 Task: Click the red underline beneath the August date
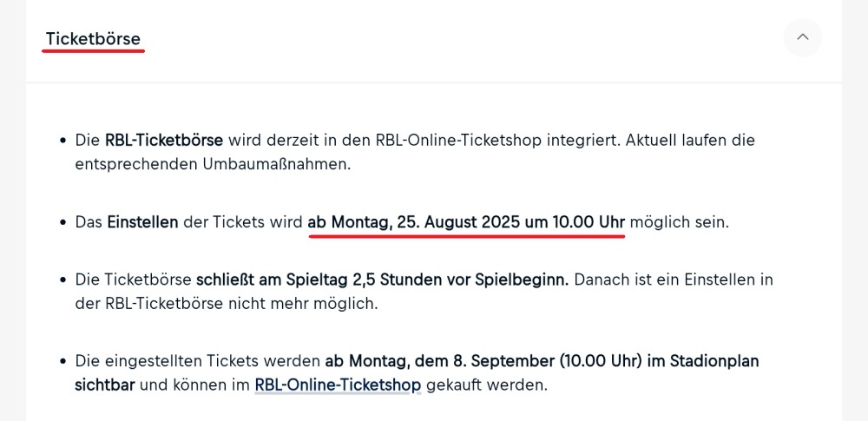(467, 236)
